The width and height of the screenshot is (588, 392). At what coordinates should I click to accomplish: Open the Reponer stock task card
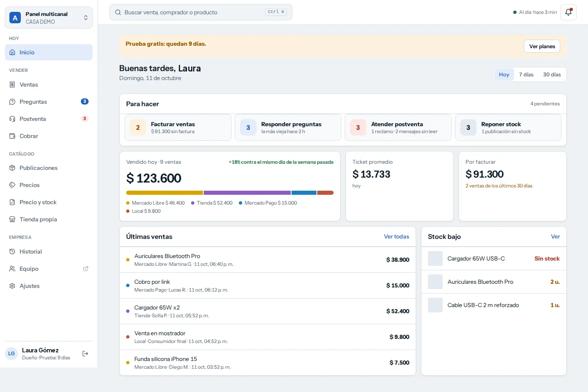click(508, 127)
